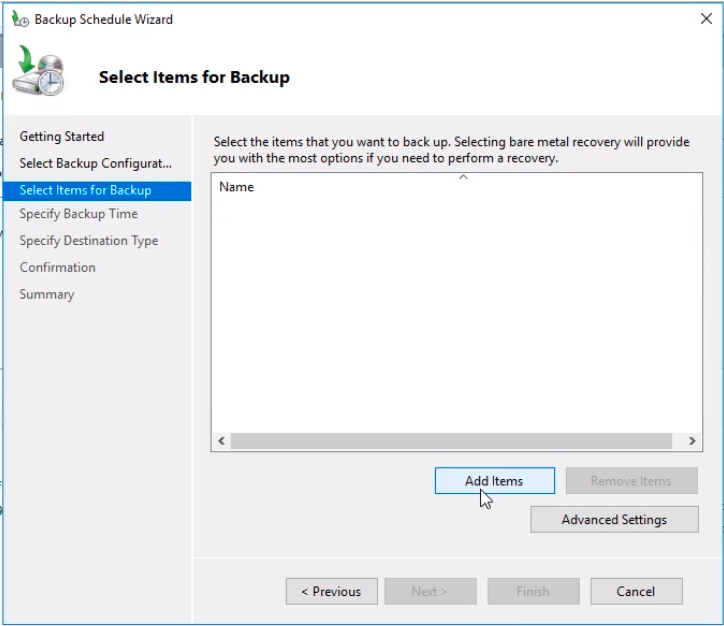Viewport: 724px width, 626px height.
Task: Open the Select Backup Configuration step
Action: pos(96,163)
